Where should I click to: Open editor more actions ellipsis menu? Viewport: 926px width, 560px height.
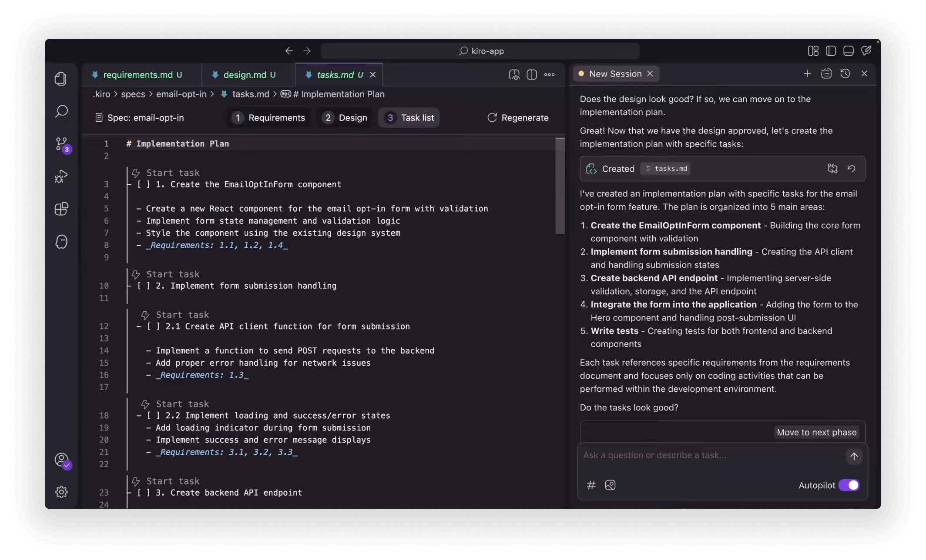[549, 75]
